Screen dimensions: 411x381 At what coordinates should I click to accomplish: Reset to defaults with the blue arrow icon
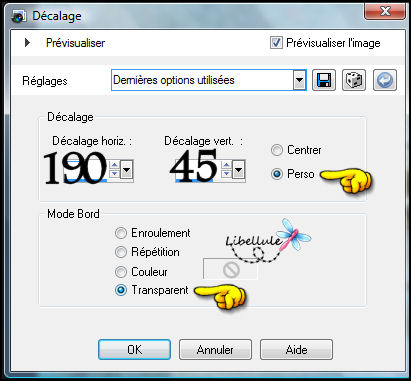pos(385,80)
